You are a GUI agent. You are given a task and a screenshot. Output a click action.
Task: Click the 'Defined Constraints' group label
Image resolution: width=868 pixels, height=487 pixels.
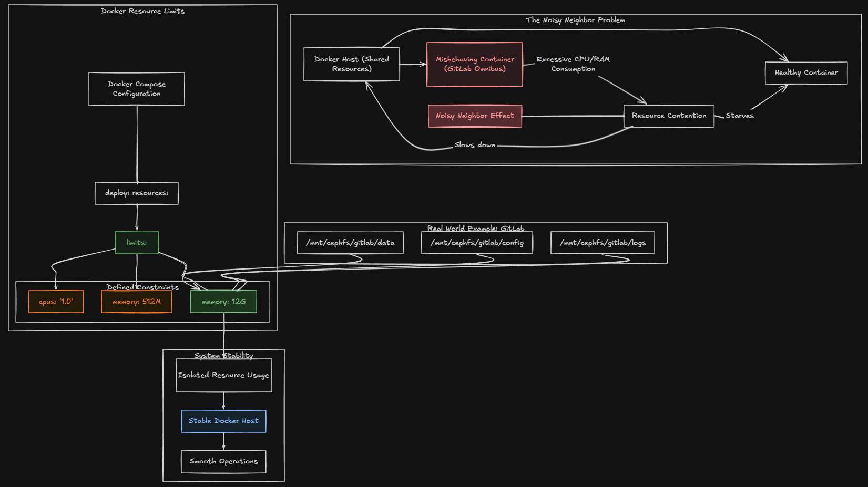[x=142, y=287]
